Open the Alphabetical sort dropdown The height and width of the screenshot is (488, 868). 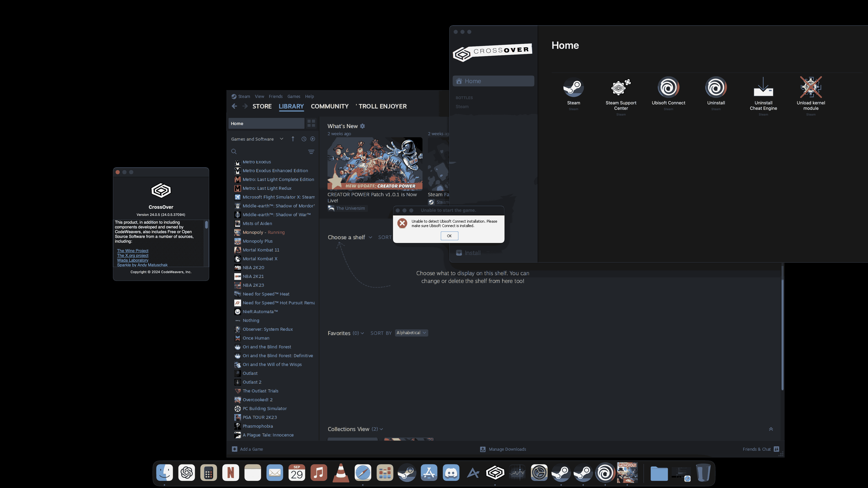coord(411,333)
